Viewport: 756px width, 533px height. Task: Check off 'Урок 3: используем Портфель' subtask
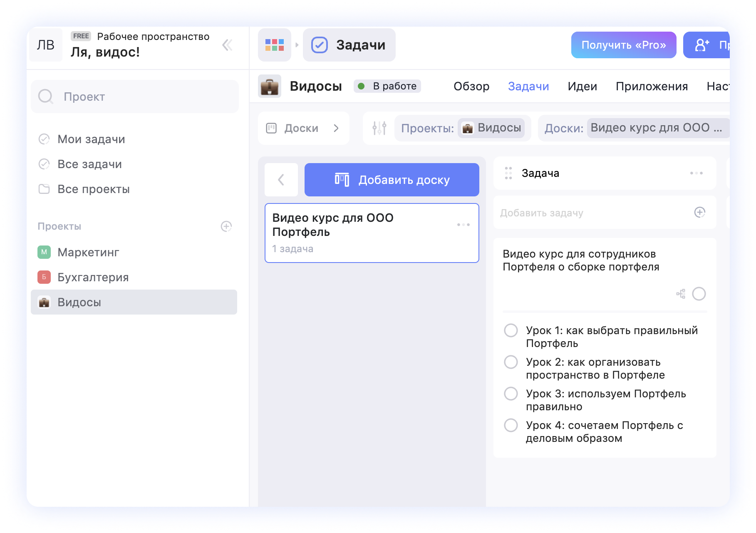pos(511,394)
